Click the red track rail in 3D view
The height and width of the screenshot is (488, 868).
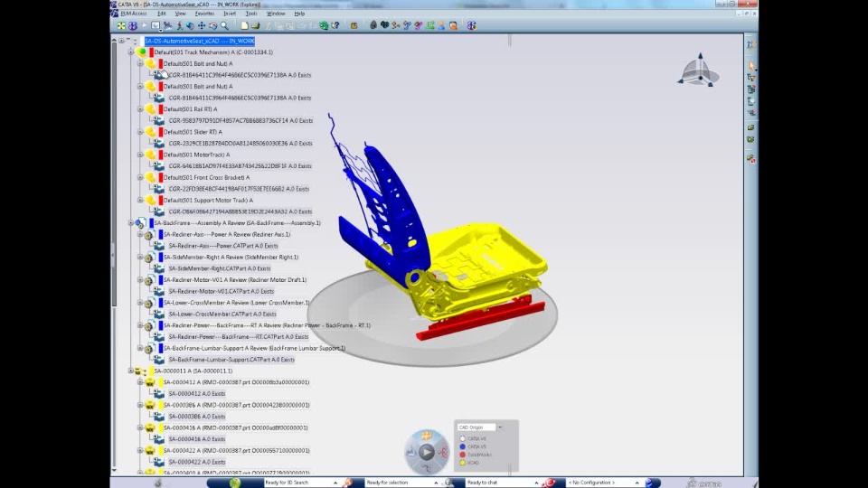(480, 318)
